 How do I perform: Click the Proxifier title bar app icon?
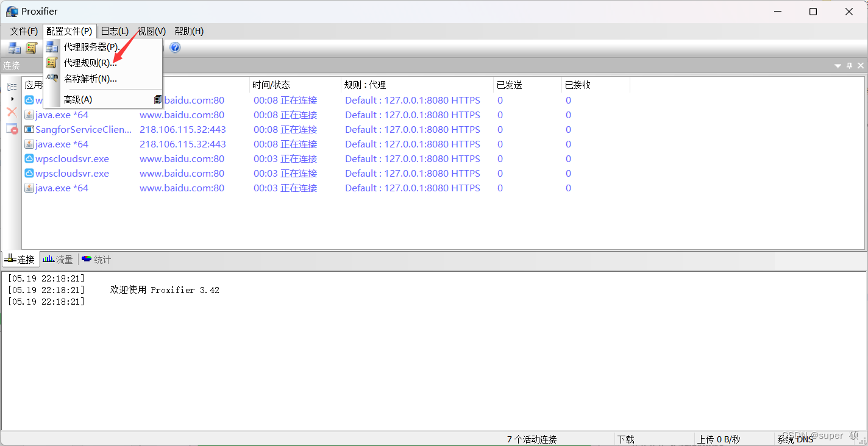pos(12,12)
